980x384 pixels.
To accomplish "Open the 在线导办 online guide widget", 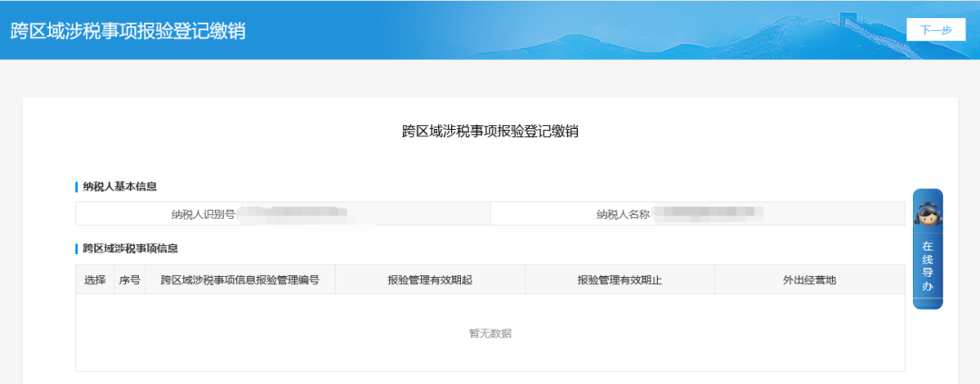I will [x=927, y=266].
